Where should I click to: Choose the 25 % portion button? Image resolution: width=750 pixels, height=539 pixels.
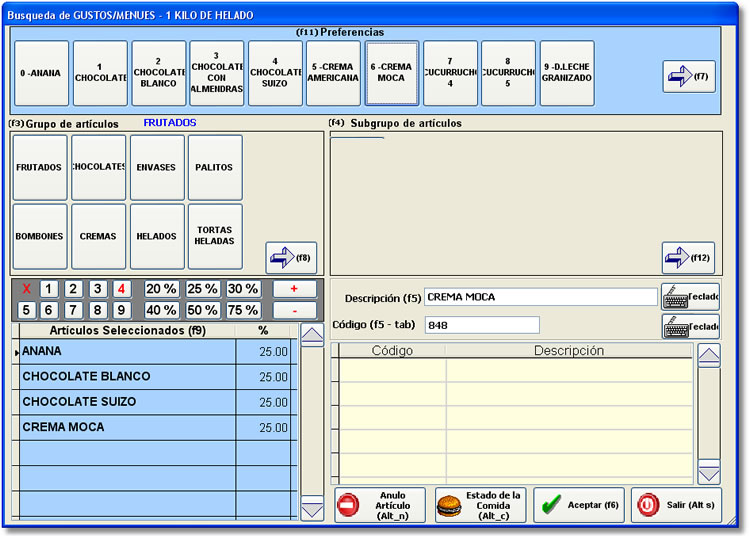[x=203, y=289]
